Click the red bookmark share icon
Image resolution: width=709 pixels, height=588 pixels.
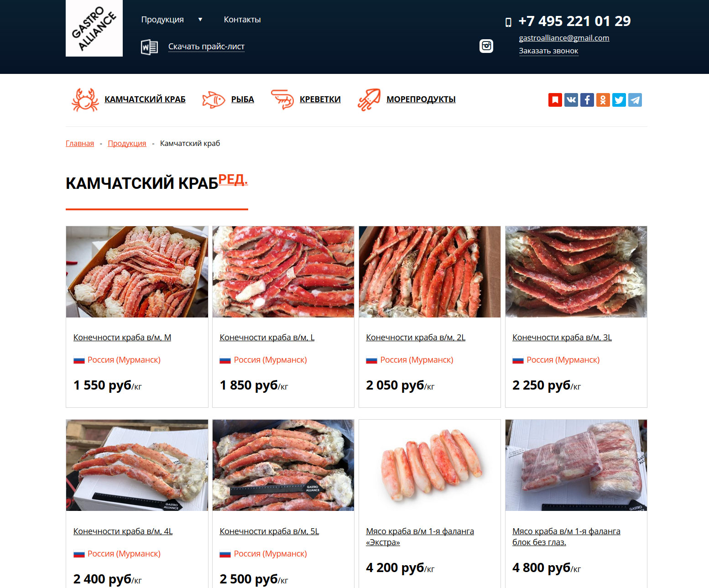(555, 100)
